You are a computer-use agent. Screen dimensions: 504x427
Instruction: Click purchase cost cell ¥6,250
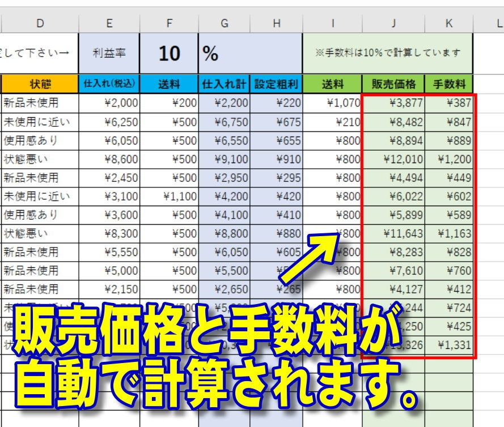coord(109,122)
